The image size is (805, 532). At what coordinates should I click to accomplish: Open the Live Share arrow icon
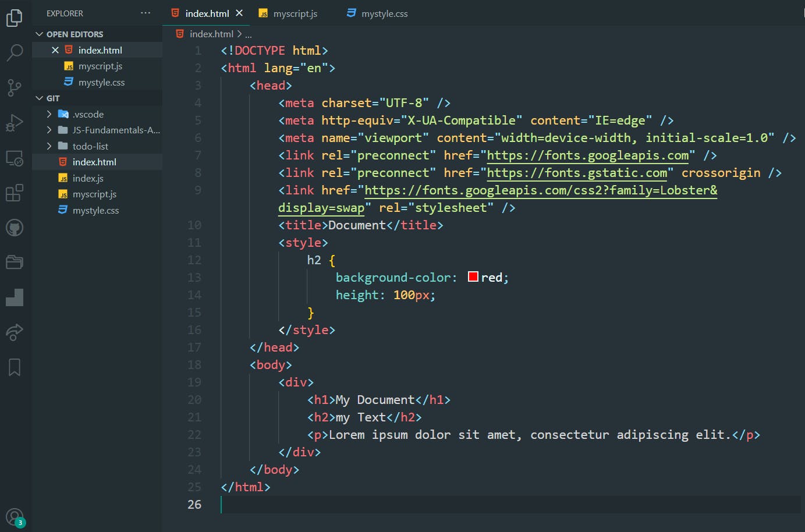tap(14, 332)
